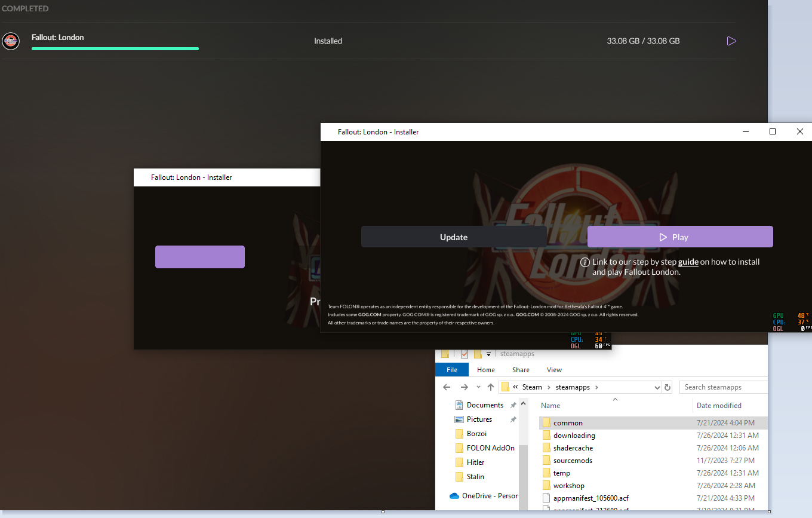Switch to the Share ribbon tab

(521, 370)
